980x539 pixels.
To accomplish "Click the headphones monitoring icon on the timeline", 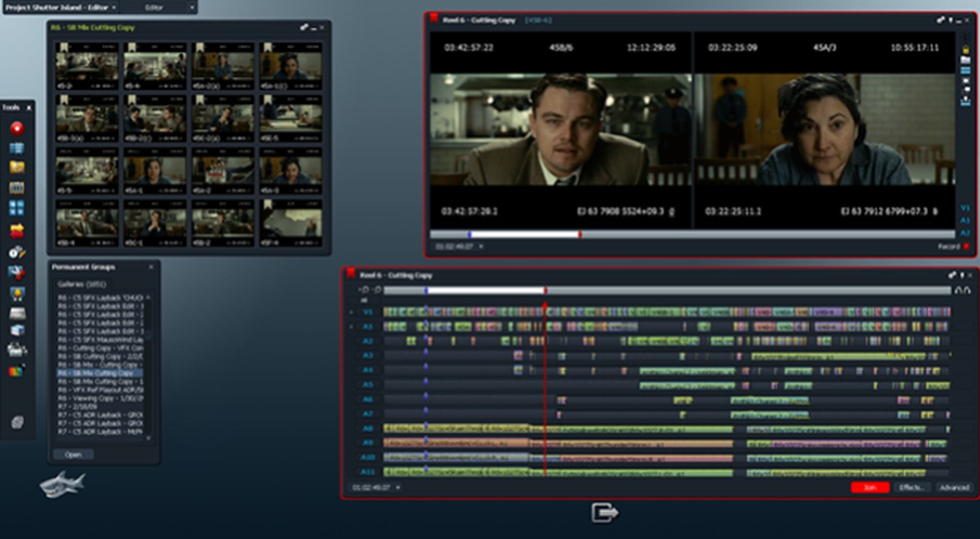I will click(964, 291).
